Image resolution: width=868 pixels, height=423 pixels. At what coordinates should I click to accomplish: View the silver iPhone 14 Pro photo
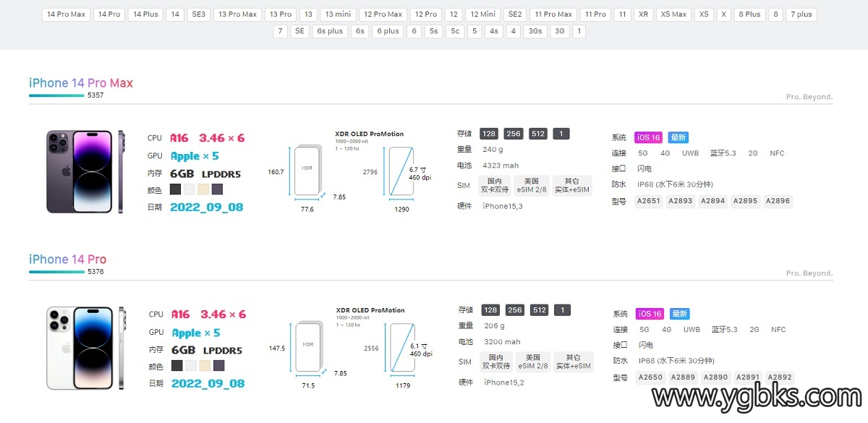[86, 349]
